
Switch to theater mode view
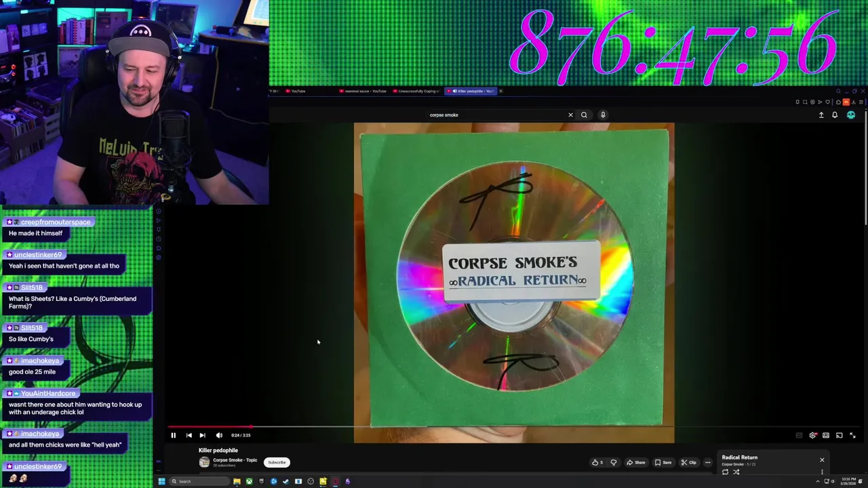click(826, 435)
